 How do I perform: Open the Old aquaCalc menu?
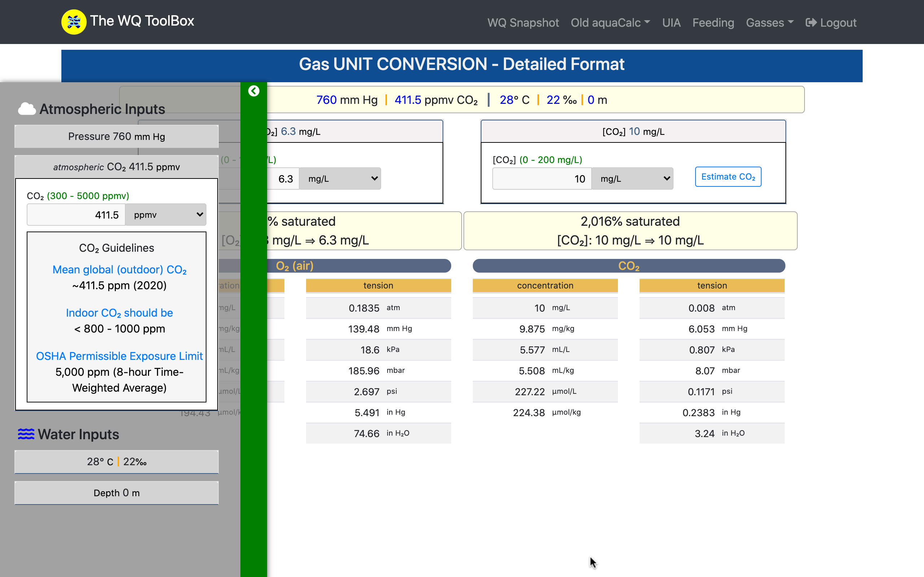pos(610,22)
